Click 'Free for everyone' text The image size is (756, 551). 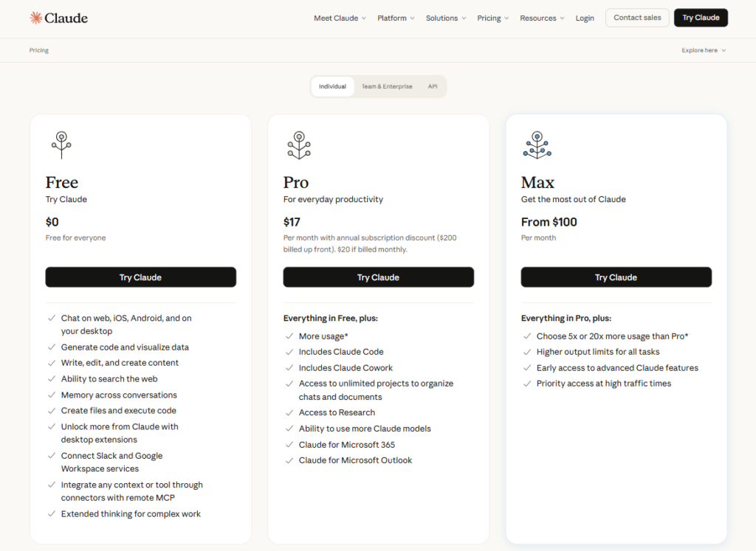[x=76, y=238]
